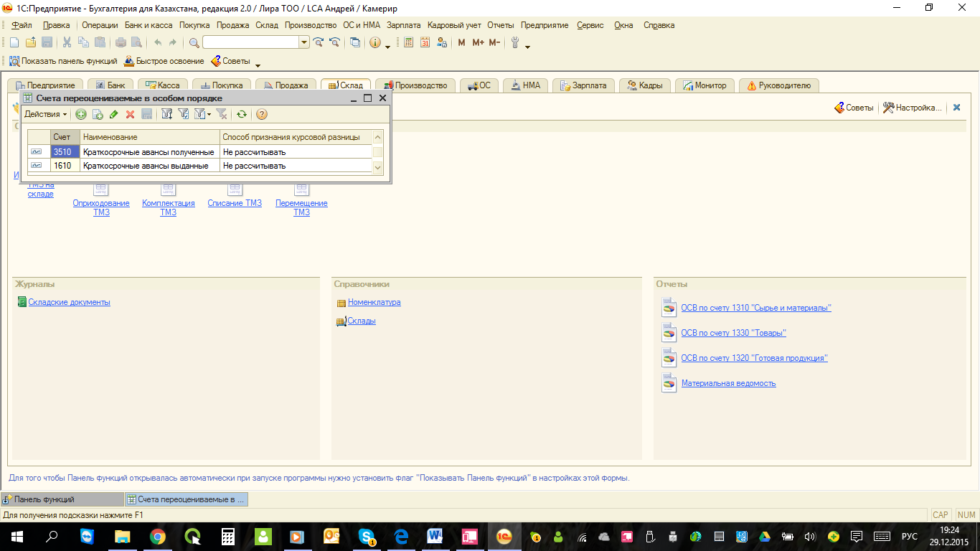Open the Файл menu
Screen dimensions: 980x551
[22, 25]
